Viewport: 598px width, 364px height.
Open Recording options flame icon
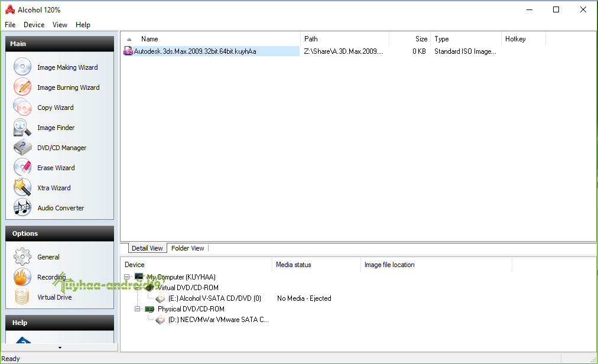point(22,277)
